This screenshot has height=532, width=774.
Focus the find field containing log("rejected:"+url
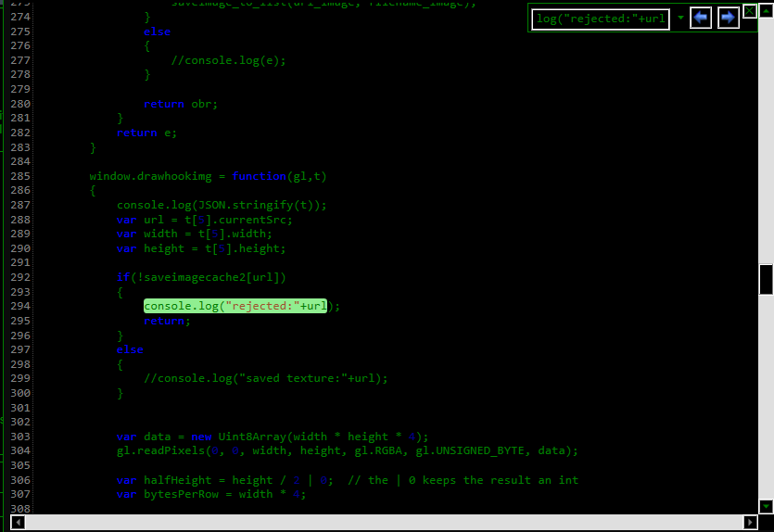pos(601,19)
